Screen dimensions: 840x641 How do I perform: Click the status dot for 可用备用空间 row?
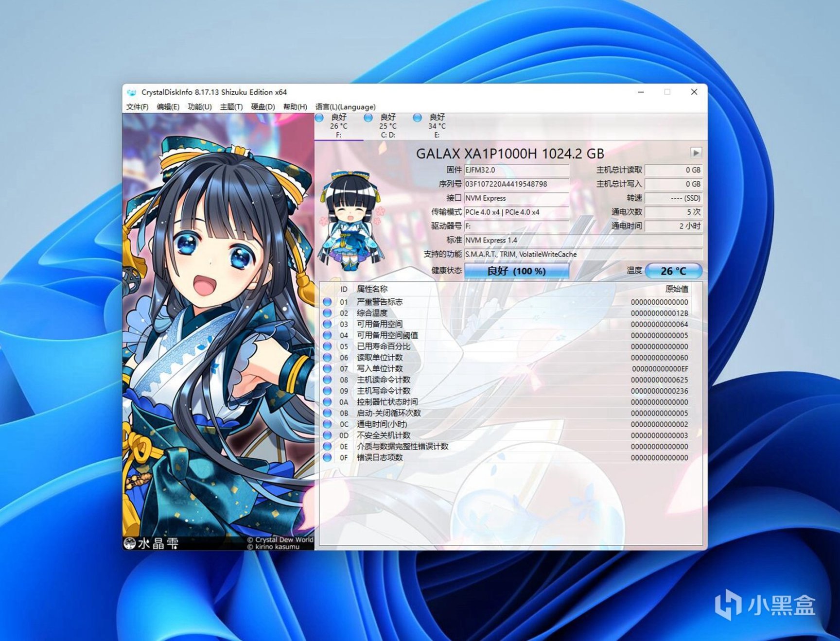point(328,324)
